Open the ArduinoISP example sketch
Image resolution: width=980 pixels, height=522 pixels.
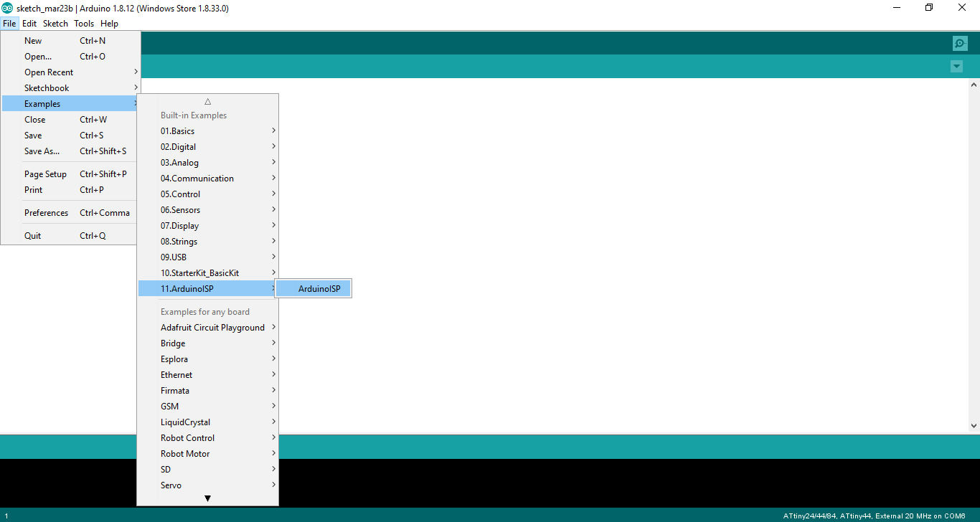pyautogui.click(x=314, y=289)
